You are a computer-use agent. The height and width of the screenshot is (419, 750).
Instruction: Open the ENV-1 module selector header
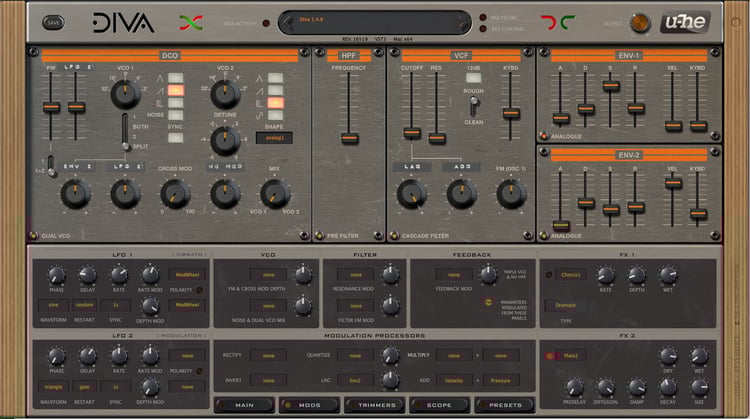629,55
